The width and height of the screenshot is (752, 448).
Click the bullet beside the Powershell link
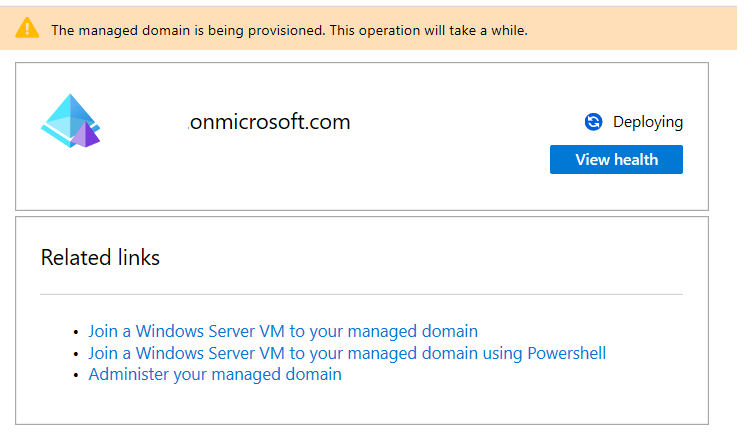(x=76, y=354)
